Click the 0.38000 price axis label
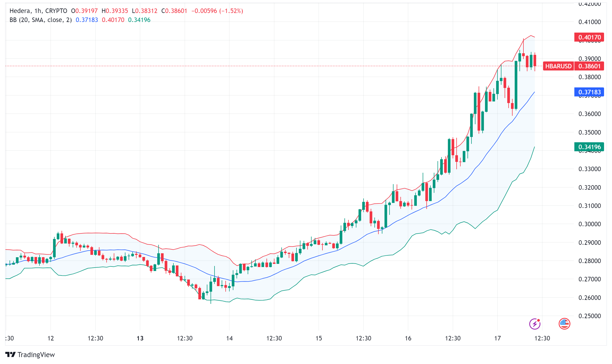 coord(590,77)
